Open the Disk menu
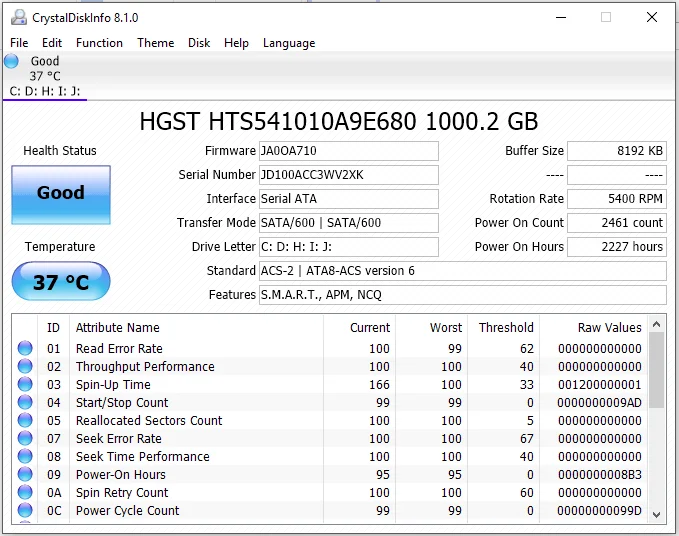 click(x=199, y=43)
